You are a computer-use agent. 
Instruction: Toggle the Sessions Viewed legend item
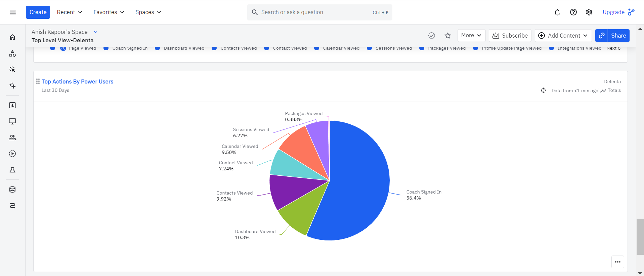(x=389, y=48)
